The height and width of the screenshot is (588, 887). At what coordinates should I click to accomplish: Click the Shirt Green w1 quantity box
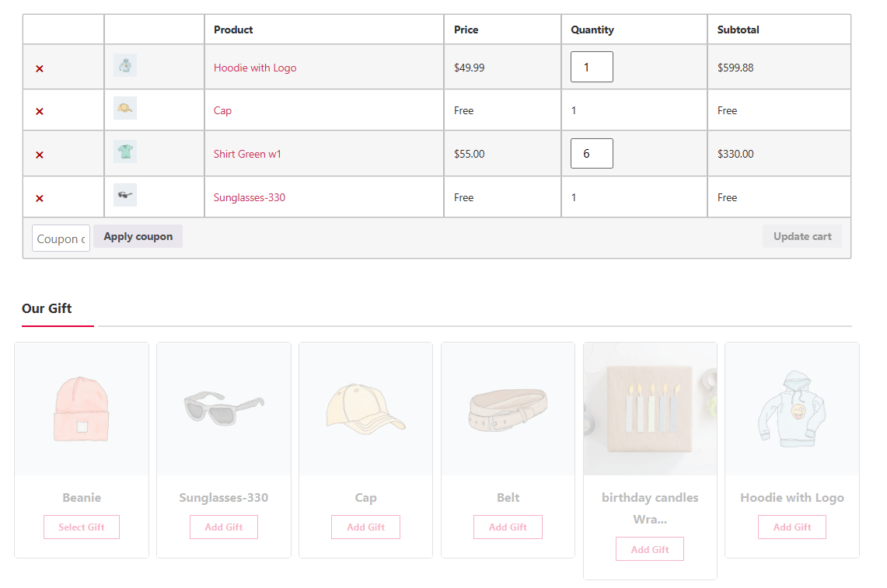[x=592, y=154]
